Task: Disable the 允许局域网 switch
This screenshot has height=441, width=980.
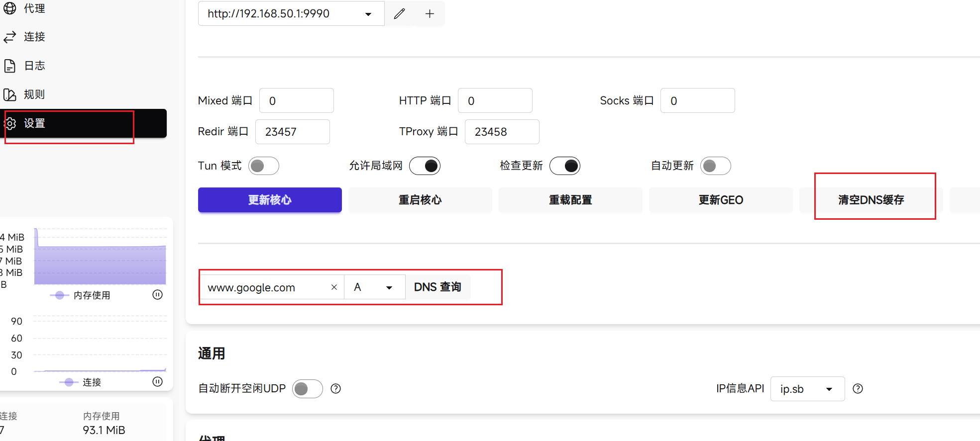Action: click(425, 166)
